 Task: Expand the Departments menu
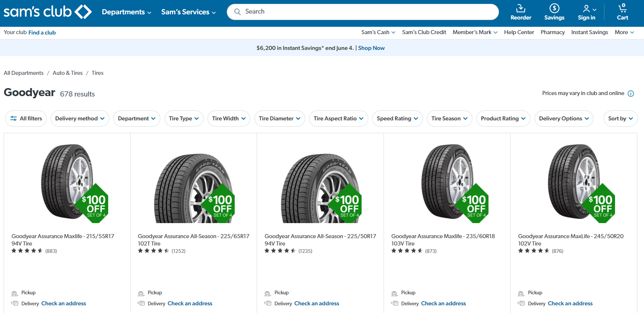tap(127, 12)
